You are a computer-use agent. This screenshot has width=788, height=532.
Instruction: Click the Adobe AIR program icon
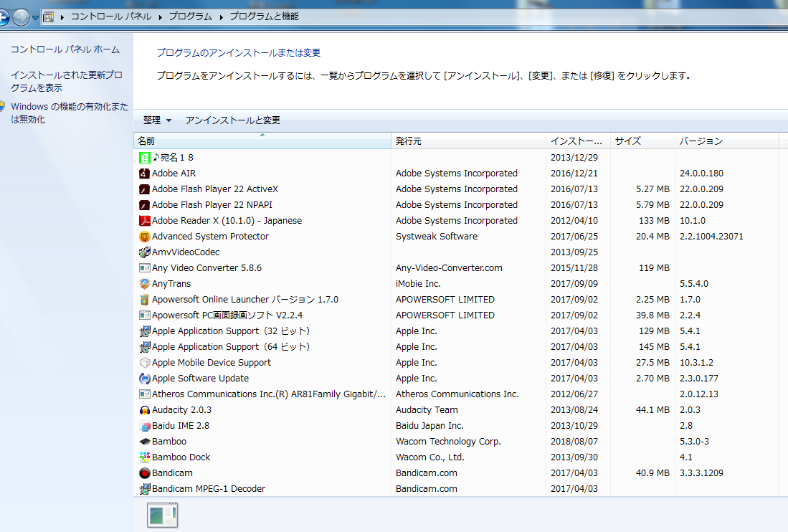click(144, 174)
